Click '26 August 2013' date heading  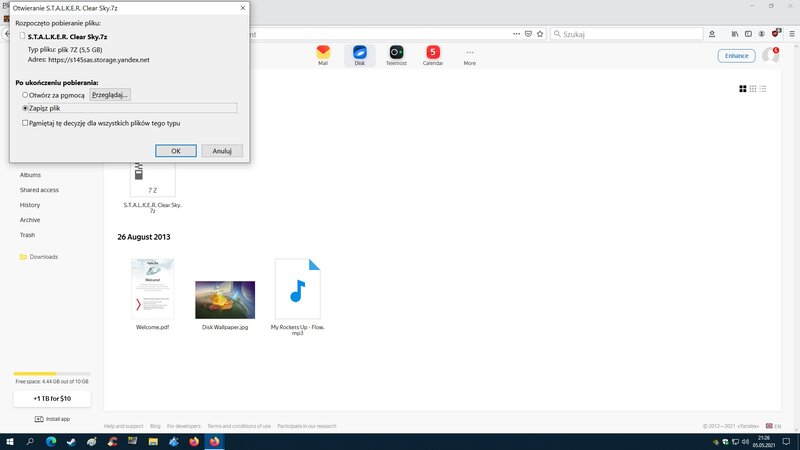(x=144, y=237)
